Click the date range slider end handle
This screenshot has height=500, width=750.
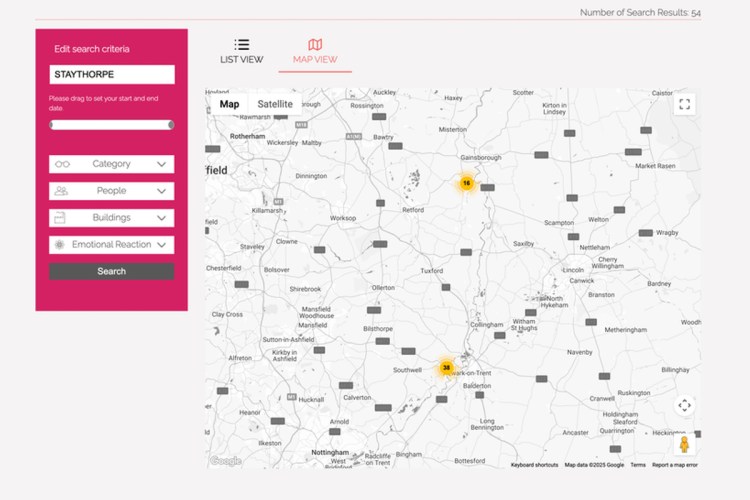171,125
